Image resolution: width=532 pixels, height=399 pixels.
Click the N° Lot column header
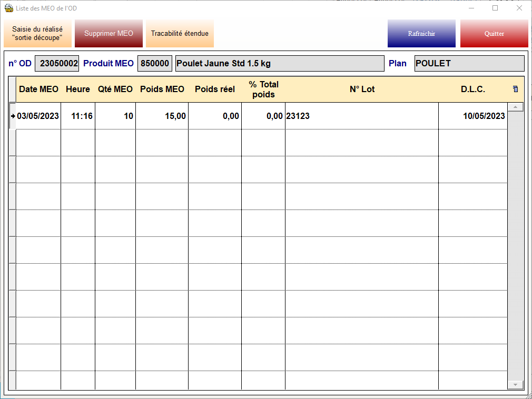362,89
